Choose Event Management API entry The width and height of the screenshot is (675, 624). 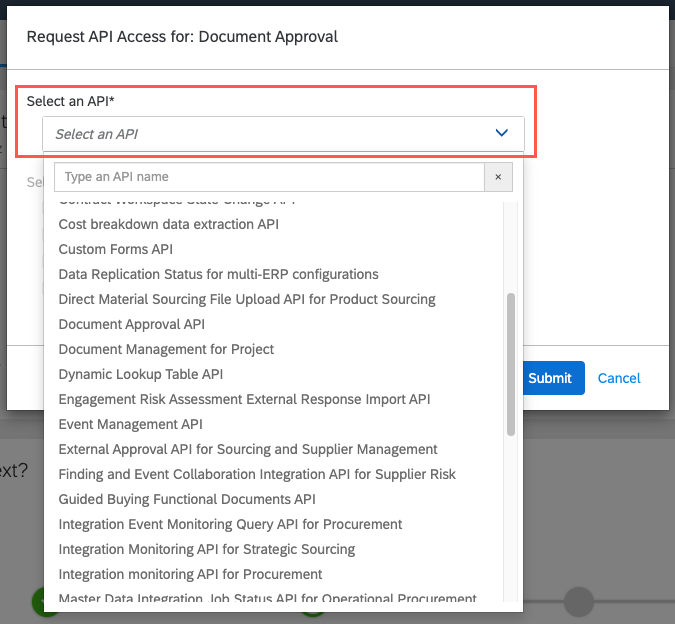pos(131,424)
